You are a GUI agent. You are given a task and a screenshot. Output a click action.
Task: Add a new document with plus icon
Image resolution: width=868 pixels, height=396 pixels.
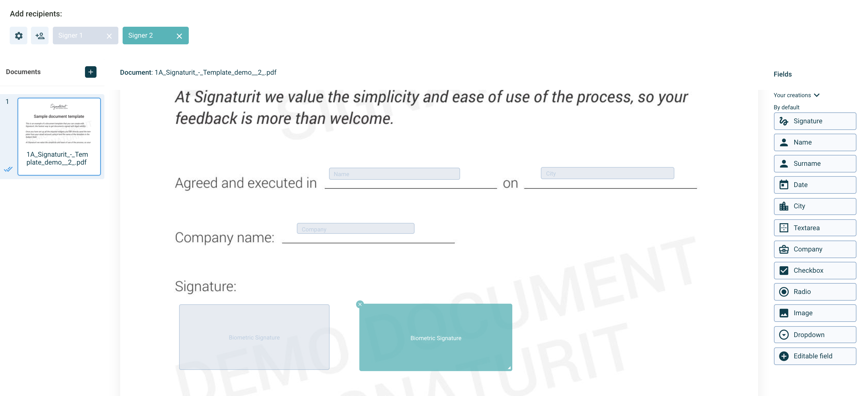[x=91, y=72]
